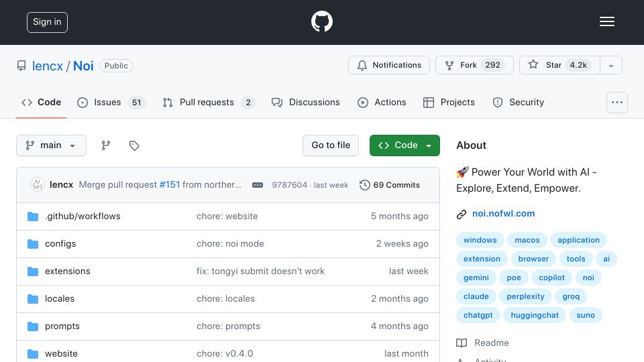This screenshot has width=644, height=362.
Task: Click the lencx commit author avatar
Action: (38, 185)
